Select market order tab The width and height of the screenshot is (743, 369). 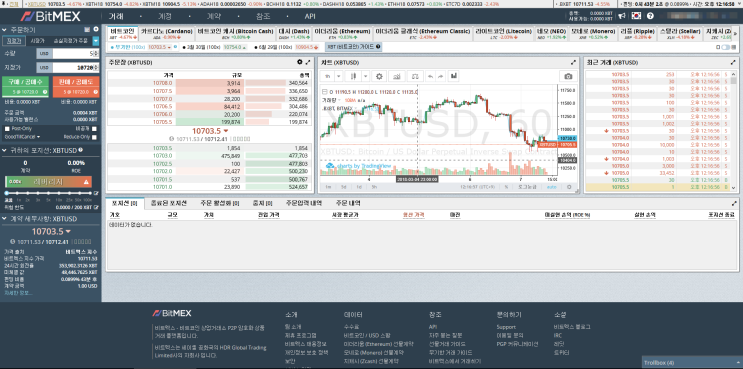coord(37,41)
